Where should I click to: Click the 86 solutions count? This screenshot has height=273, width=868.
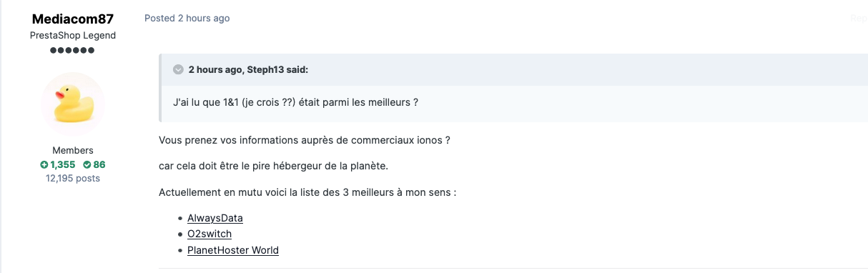[x=99, y=164]
